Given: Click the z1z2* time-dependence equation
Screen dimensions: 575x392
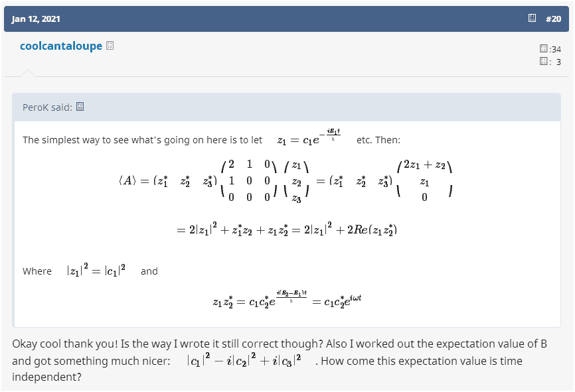Looking at the screenshot, I should pyautogui.click(x=287, y=302).
